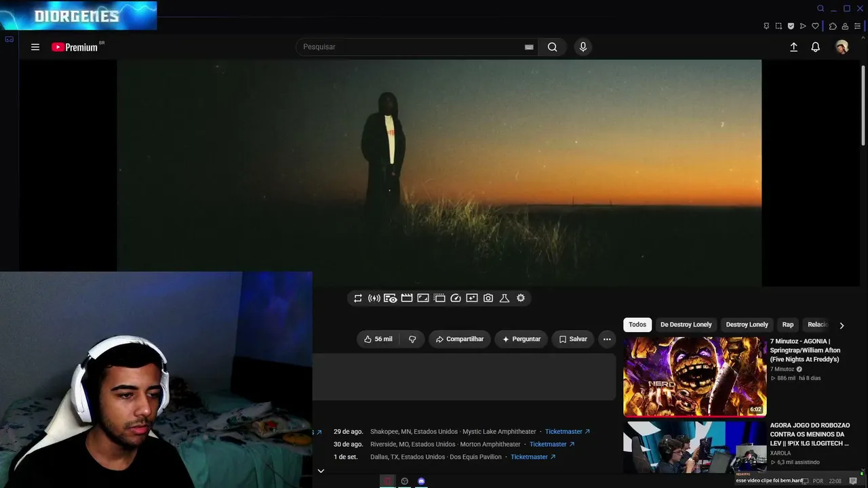Viewport: 868px width, 488px height.
Task: Click the browser pin toolbar icon
Action: tap(766, 26)
